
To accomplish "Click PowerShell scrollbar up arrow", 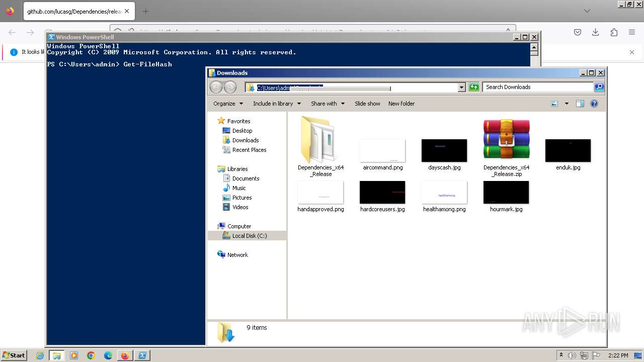I will 534,47.
